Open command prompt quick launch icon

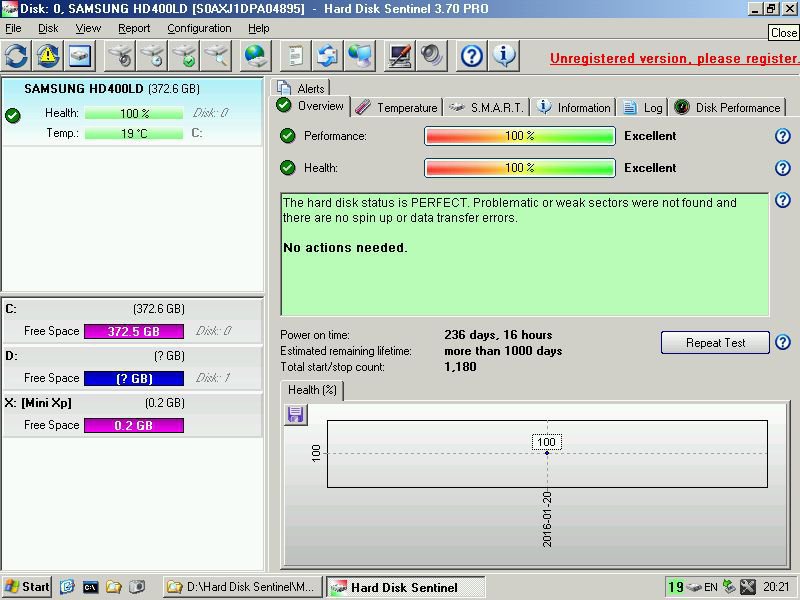[90, 587]
